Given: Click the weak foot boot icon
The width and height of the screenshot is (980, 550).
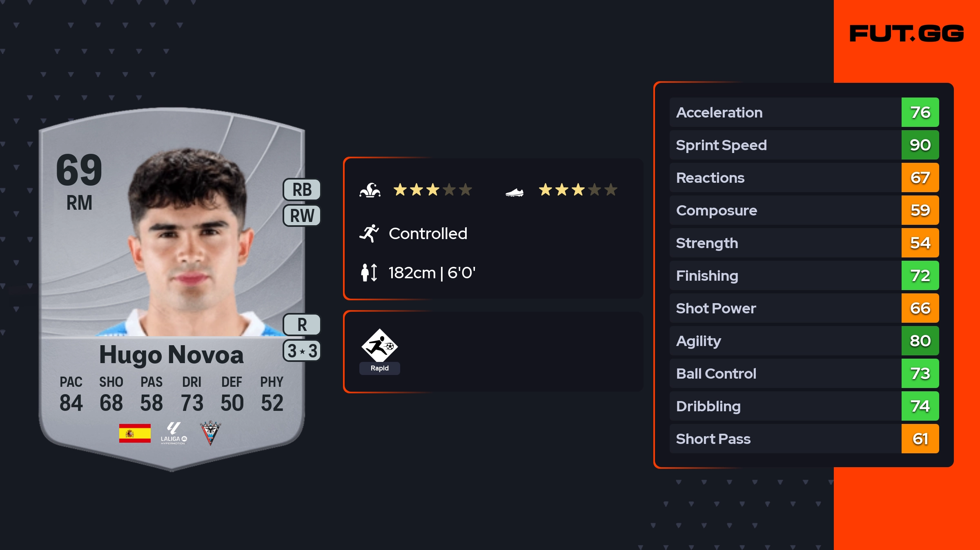Looking at the screenshot, I should click(x=514, y=192).
